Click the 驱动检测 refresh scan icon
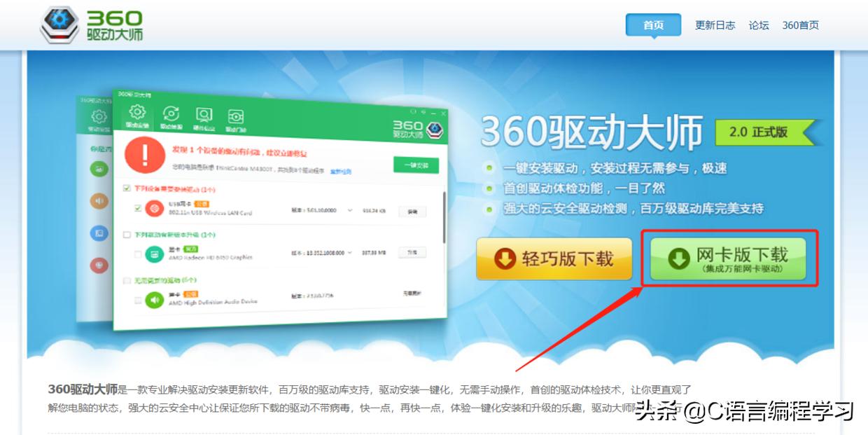Image resolution: width=868 pixels, height=435 pixels. tap(170, 114)
